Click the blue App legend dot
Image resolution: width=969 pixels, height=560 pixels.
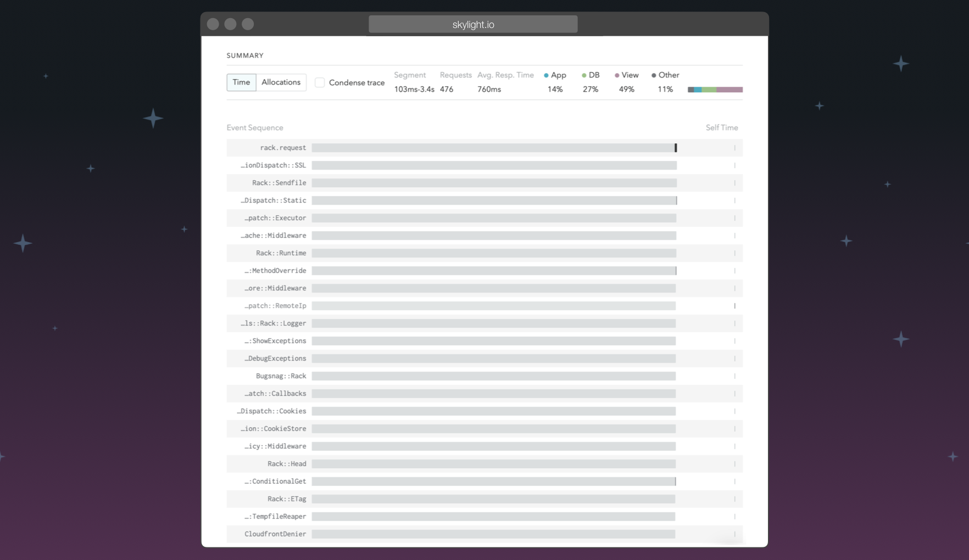coord(546,75)
